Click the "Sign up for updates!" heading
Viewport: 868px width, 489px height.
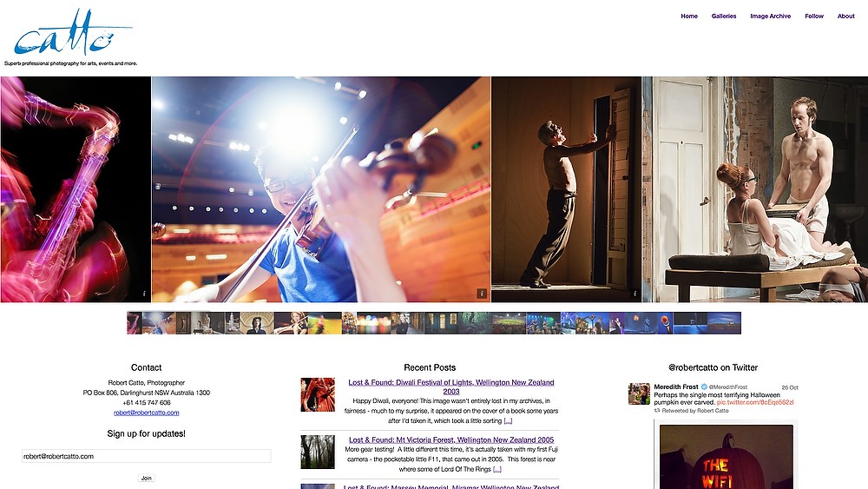pyautogui.click(x=146, y=433)
